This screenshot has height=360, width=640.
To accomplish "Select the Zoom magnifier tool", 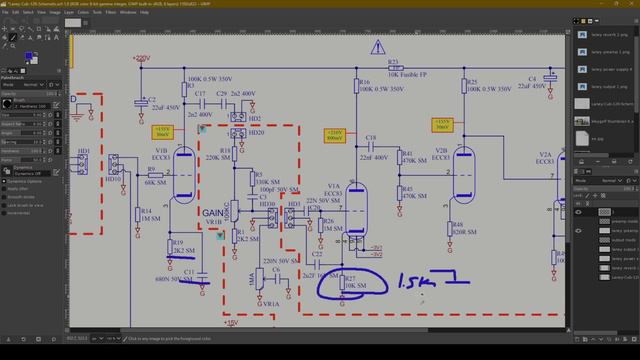I will coord(13,46).
